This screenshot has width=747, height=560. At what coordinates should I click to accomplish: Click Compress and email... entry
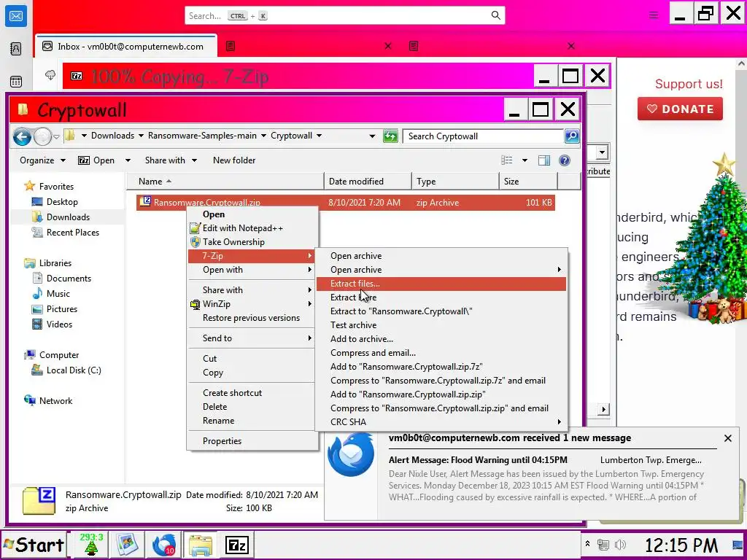441,353
